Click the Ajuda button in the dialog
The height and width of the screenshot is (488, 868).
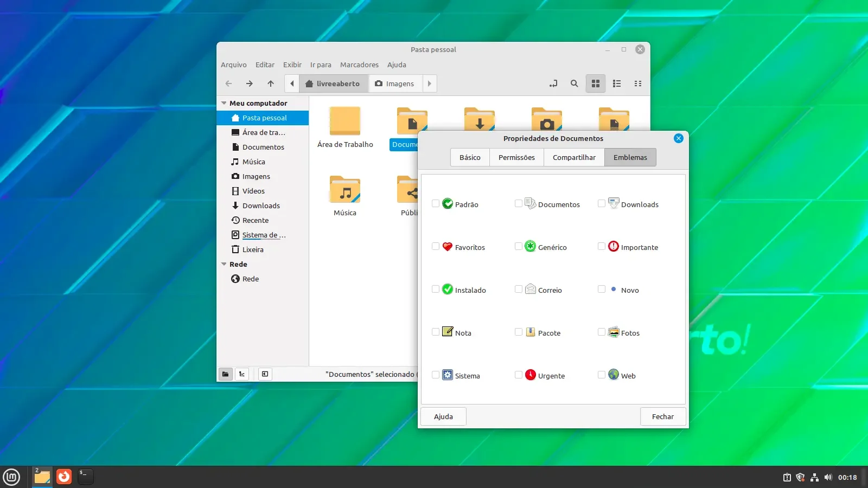[443, 416]
